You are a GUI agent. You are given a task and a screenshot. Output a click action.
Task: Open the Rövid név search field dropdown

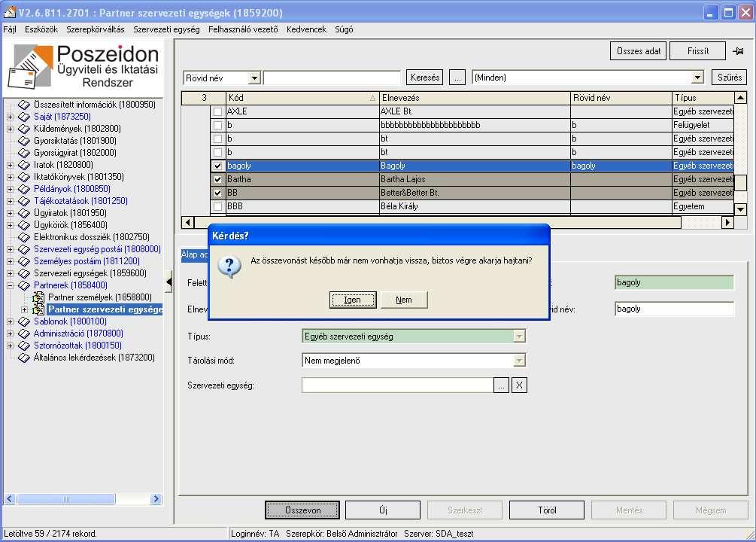[x=254, y=78]
